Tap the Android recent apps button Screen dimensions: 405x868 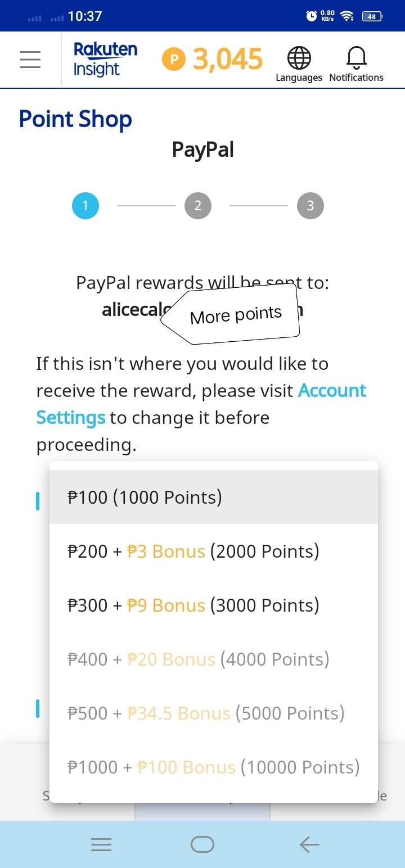(101, 844)
